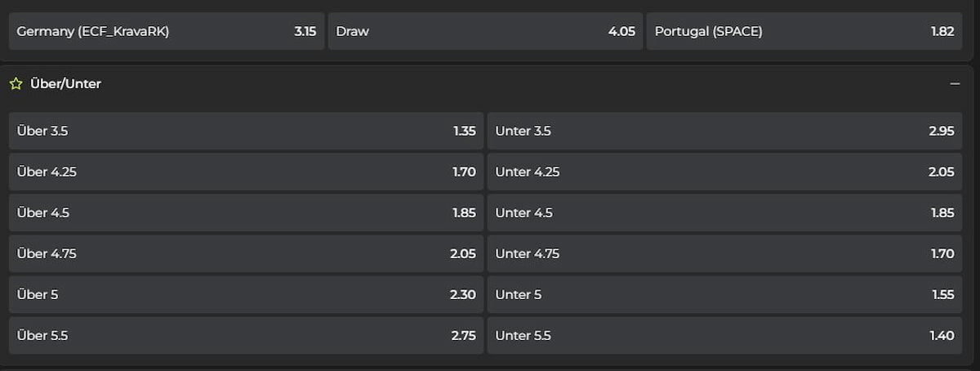Favorite the Über/Unter market with star icon
This screenshot has height=371, width=980.
point(16,83)
